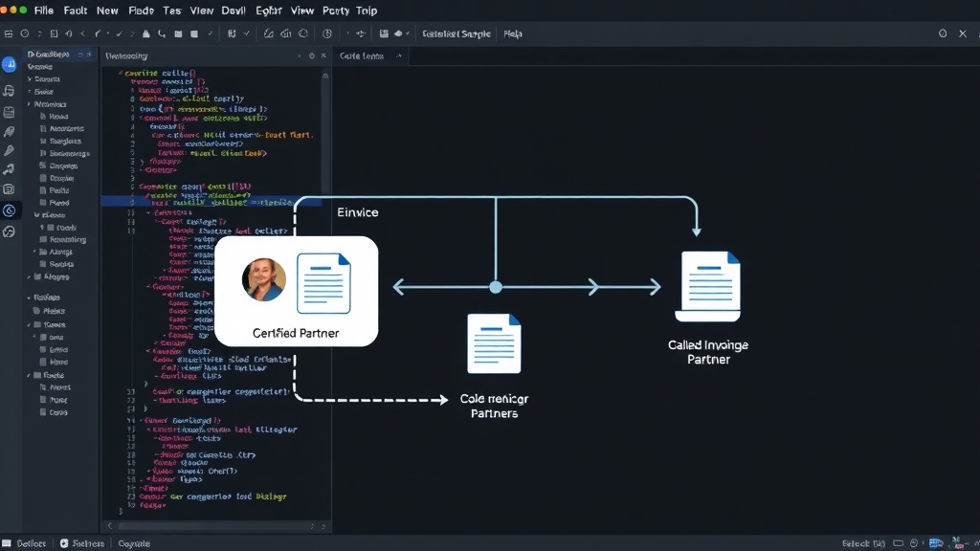This screenshot has width=980, height=551.
Task: Select the blue circle icon atop left sidebar
Action: tap(9, 64)
